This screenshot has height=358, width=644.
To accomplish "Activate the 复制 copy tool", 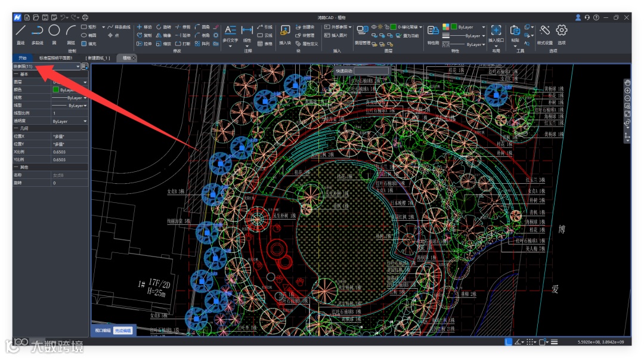I will coord(144,35).
